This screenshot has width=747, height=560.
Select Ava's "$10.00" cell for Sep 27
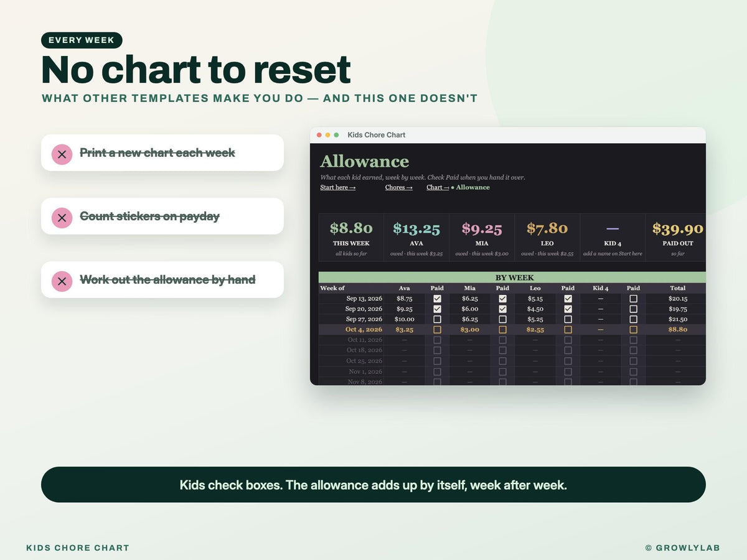click(405, 319)
